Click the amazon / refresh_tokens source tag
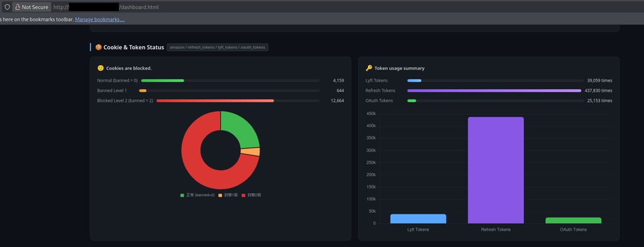The height and width of the screenshot is (247, 644). pyautogui.click(x=218, y=47)
